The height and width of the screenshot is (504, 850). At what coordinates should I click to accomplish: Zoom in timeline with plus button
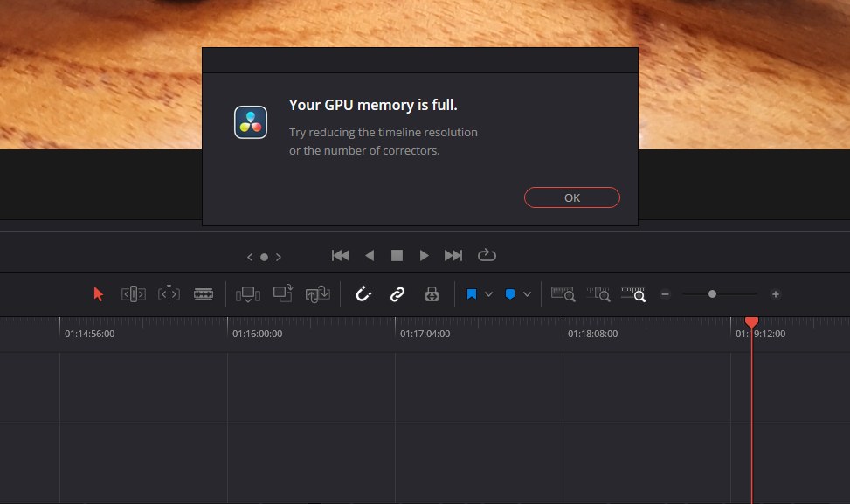pos(776,294)
